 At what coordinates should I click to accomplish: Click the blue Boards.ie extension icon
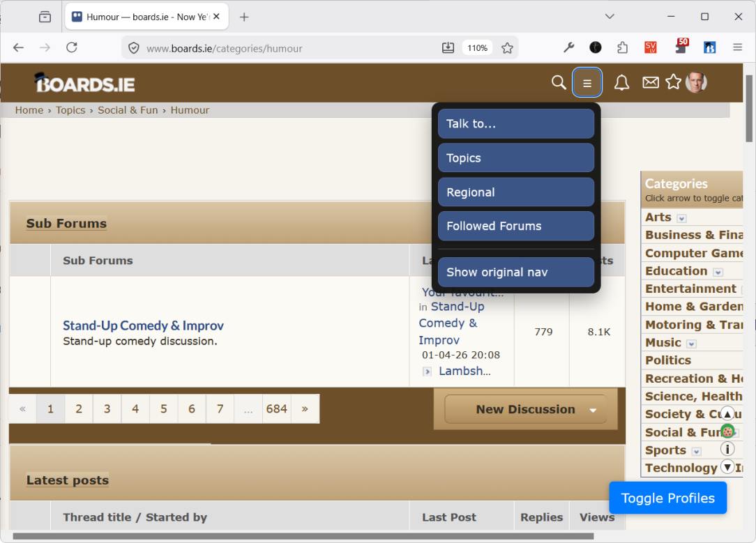(x=709, y=47)
